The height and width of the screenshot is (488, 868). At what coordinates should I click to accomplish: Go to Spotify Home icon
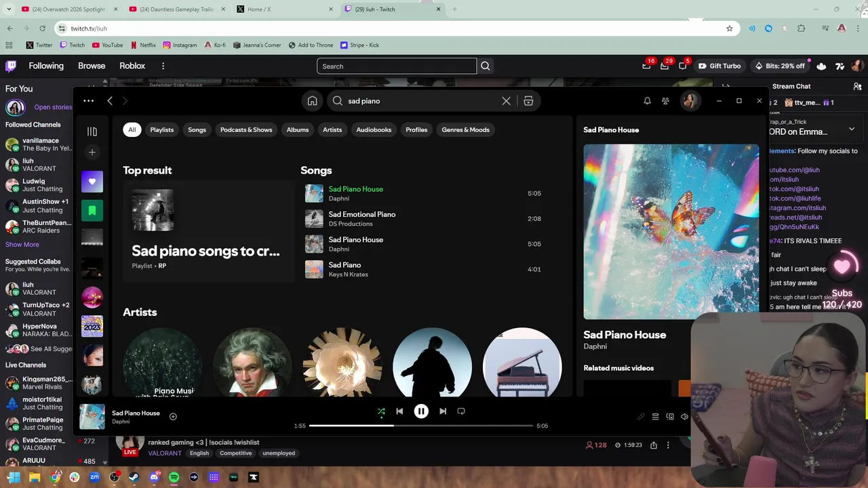(x=312, y=101)
